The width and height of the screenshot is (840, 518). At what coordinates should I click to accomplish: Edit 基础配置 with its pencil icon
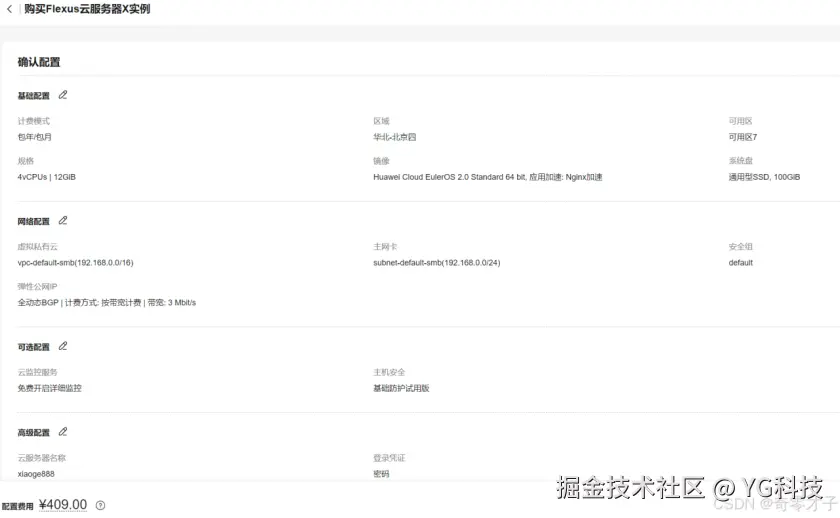[63, 95]
